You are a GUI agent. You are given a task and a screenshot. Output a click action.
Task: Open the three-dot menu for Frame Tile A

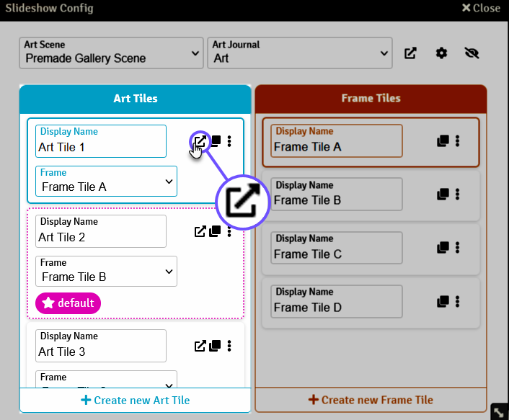(457, 140)
